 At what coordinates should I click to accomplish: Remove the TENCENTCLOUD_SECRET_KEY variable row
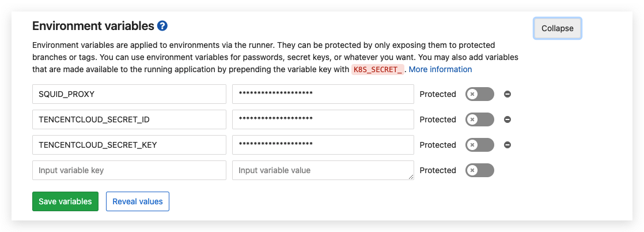(507, 145)
